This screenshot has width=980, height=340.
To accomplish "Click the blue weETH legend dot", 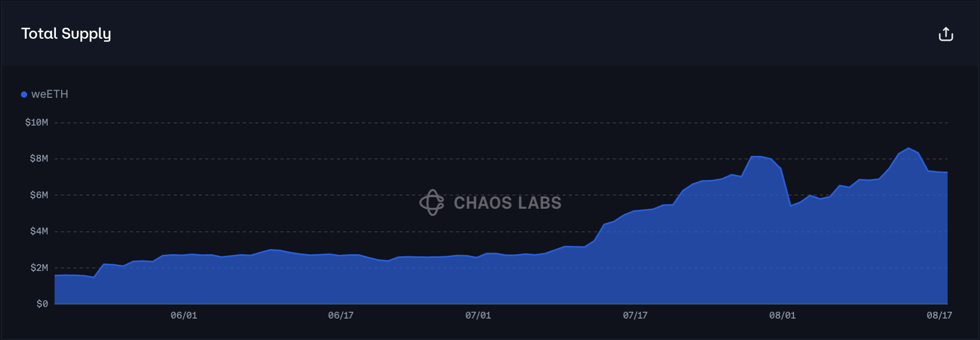I will click(24, 95).
